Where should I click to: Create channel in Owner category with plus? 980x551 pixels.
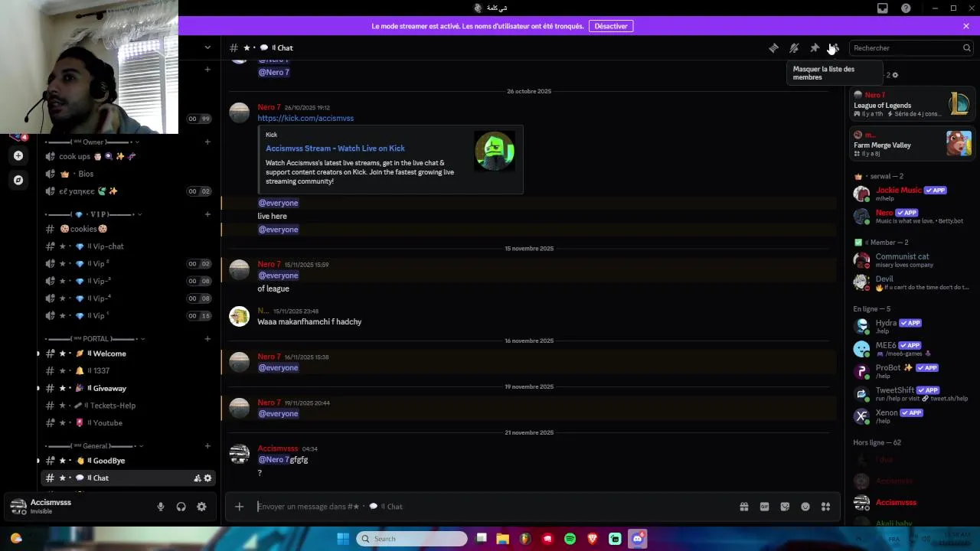[x=207, y=142]
